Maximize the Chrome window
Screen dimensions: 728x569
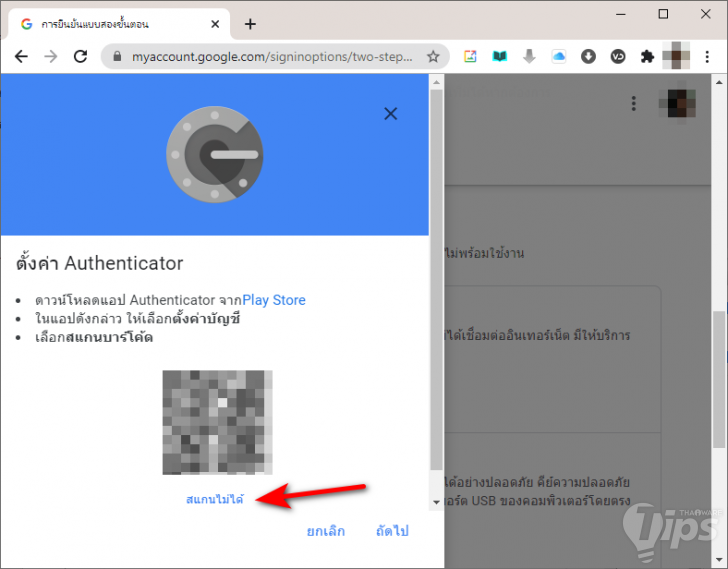pos(663,14)
